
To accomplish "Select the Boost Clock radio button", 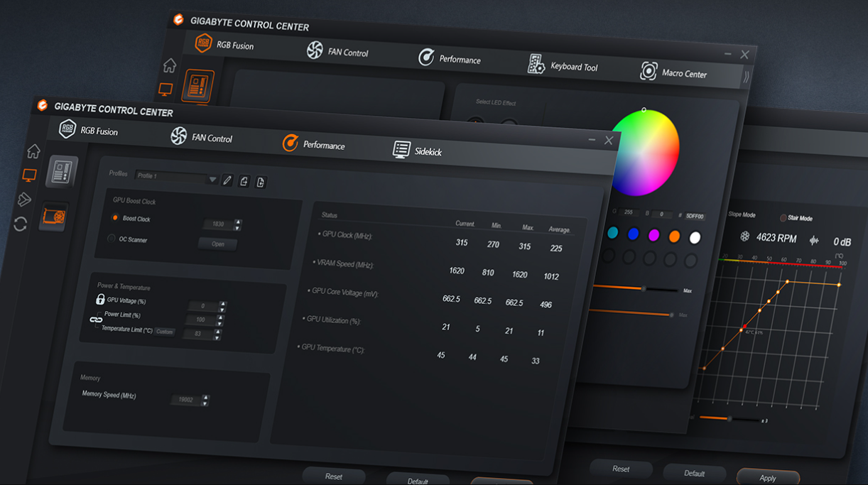I will (115, 218).
